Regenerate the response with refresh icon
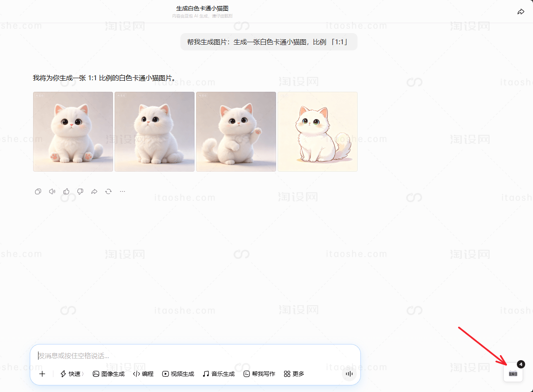 click(x=108, y=191)
